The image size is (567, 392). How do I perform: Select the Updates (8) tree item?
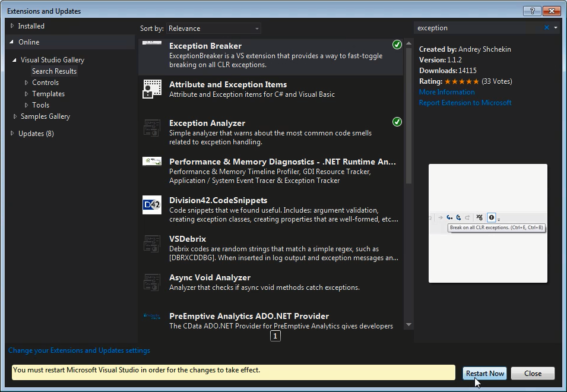click(x=36, y=134)
